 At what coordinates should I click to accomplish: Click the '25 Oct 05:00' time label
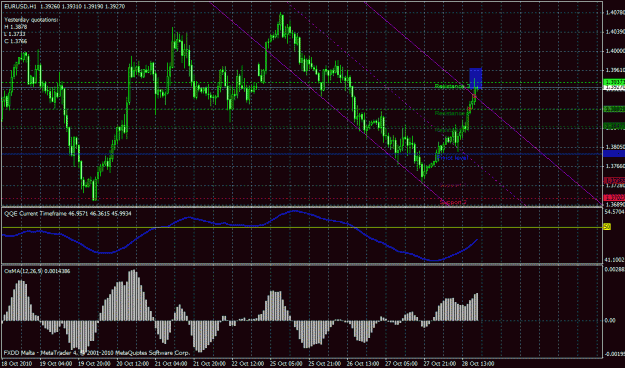[x=286, y=364]
